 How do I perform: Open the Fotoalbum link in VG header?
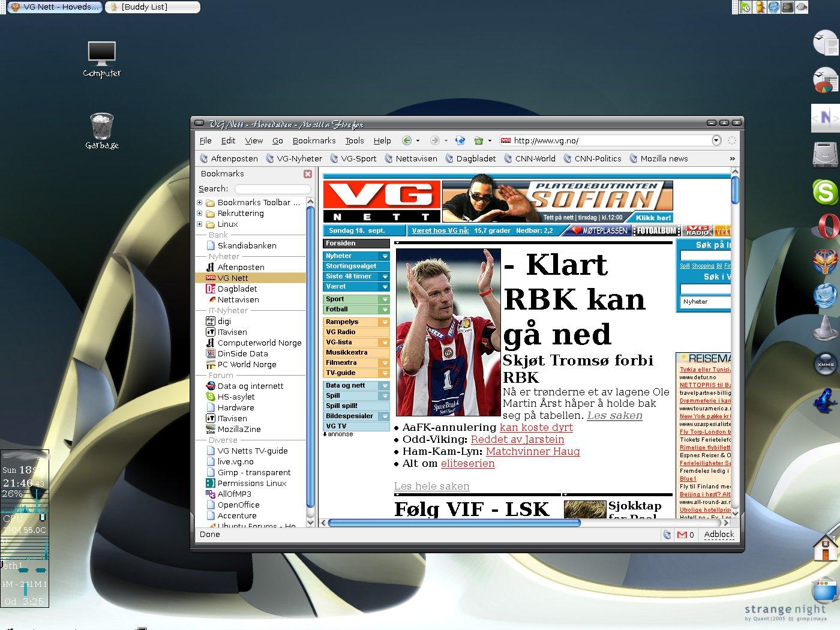[x=656, y=230]
